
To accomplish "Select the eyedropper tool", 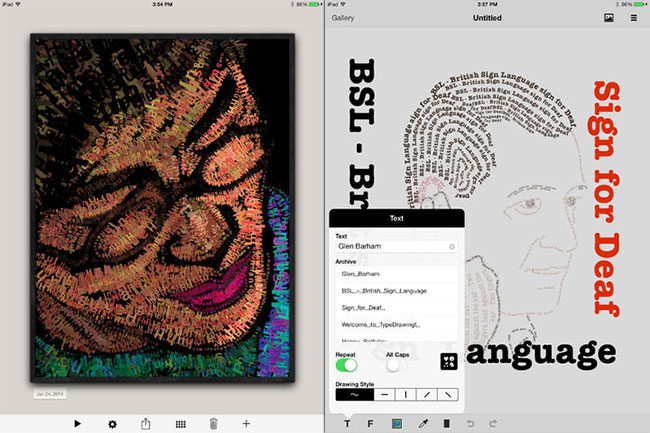I will pos(423,423).
